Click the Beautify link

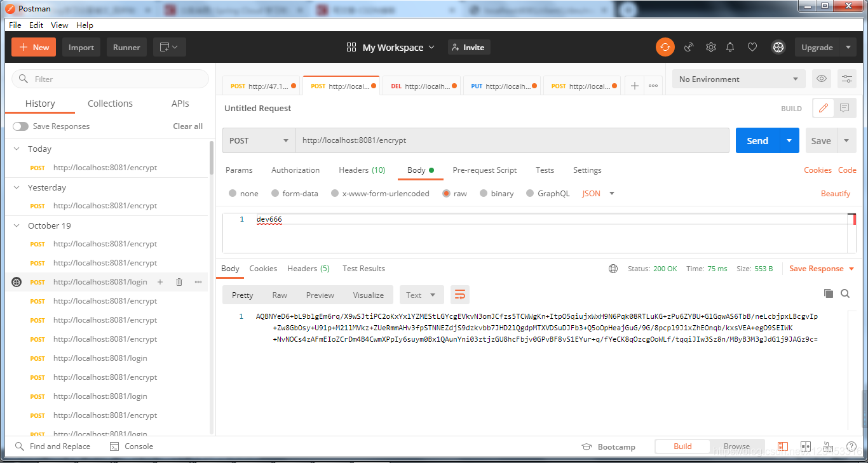(x=836, y=194)
